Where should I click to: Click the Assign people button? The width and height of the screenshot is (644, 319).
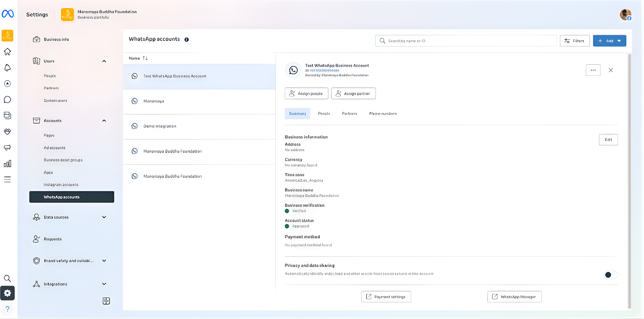click(306, 94)
